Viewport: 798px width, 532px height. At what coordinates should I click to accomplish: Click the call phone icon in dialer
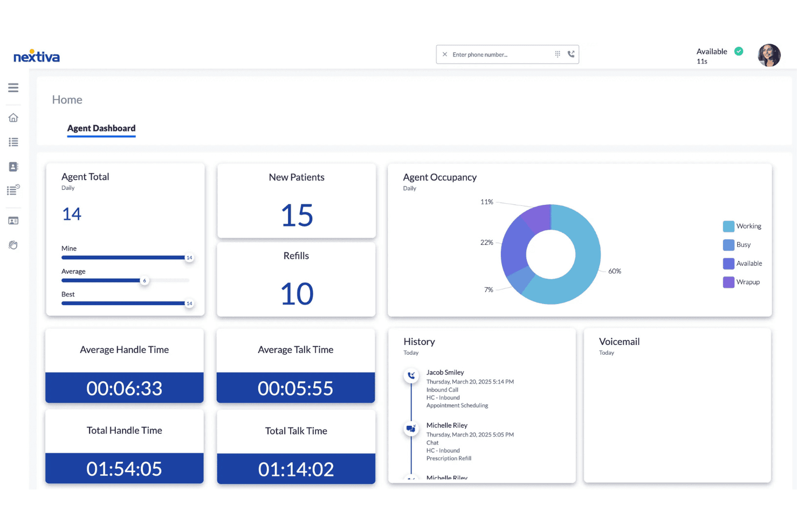[x=571, y=54]
